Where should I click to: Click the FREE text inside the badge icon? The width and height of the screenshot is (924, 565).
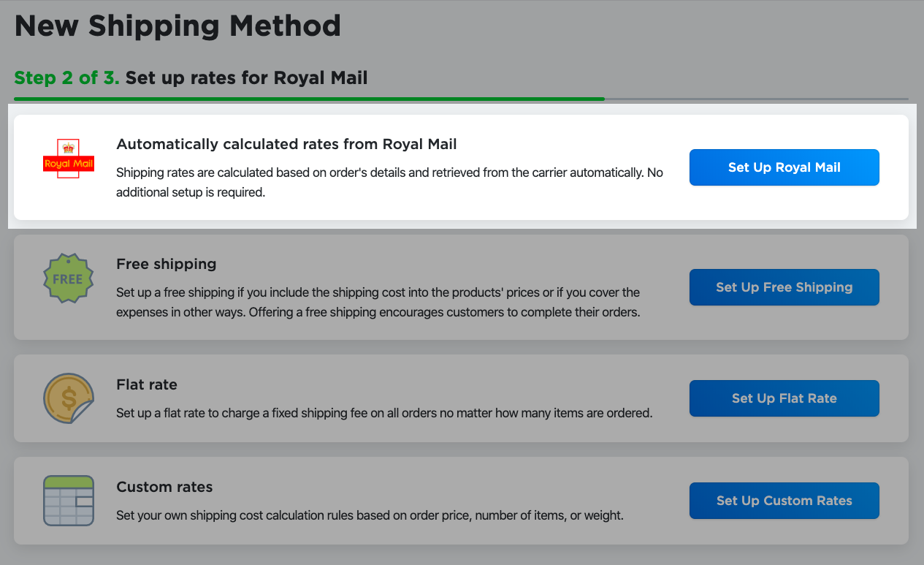pos(67,277)
